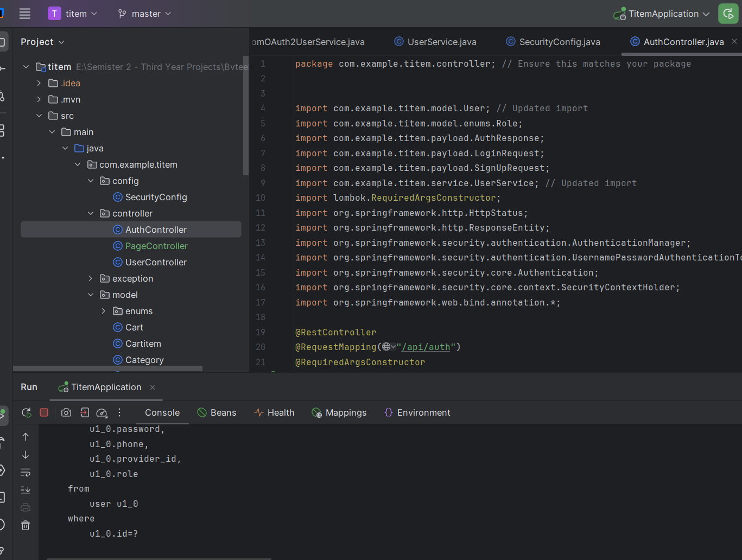Screen dimensions: 742x560
Task: Switch to the Beans tab
Action: coord(217,413)
